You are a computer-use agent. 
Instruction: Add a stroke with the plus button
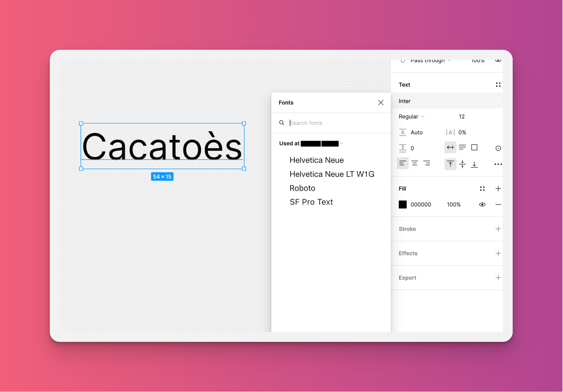498,229
